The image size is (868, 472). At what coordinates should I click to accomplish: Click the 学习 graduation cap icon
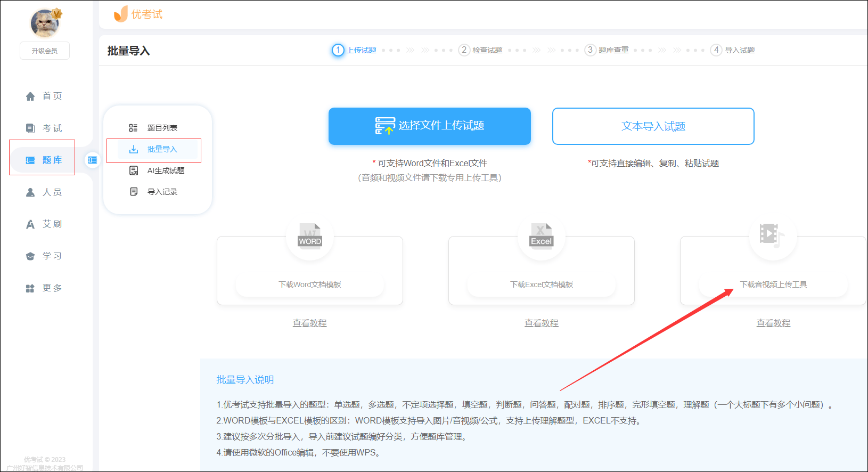(x=30, y=256)
